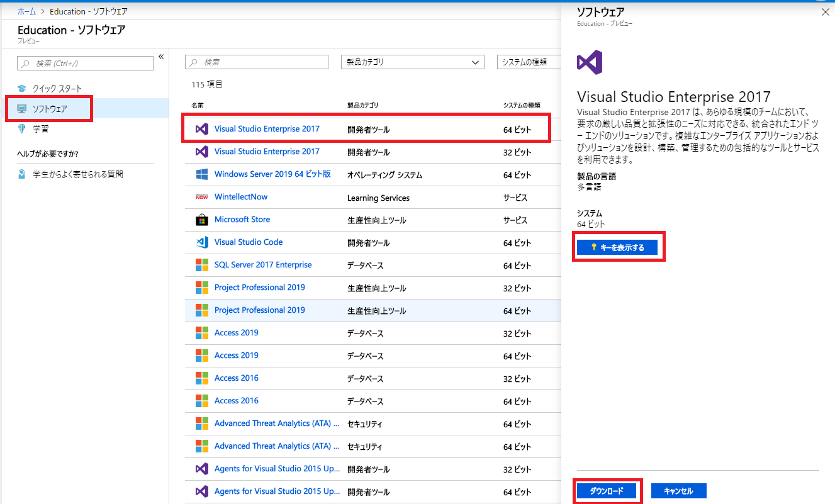
Task: Click the Access 2016 32-bit row icon
Action: (x=201, y=378)
